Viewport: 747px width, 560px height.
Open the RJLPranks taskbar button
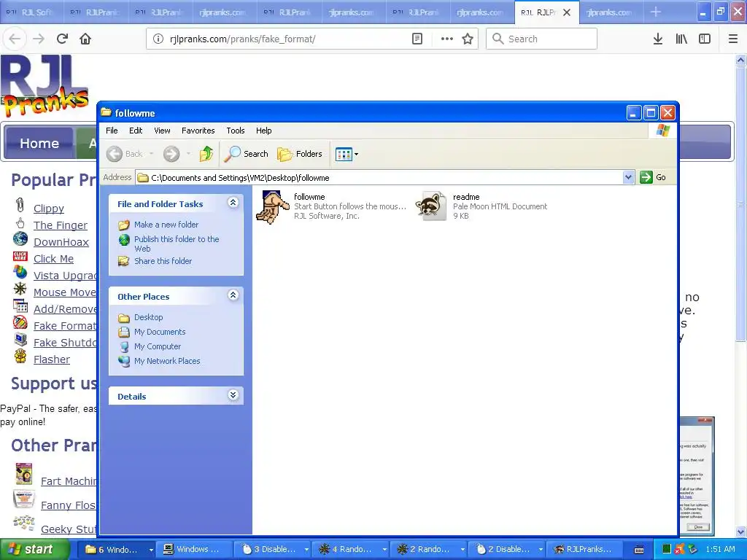585,550
